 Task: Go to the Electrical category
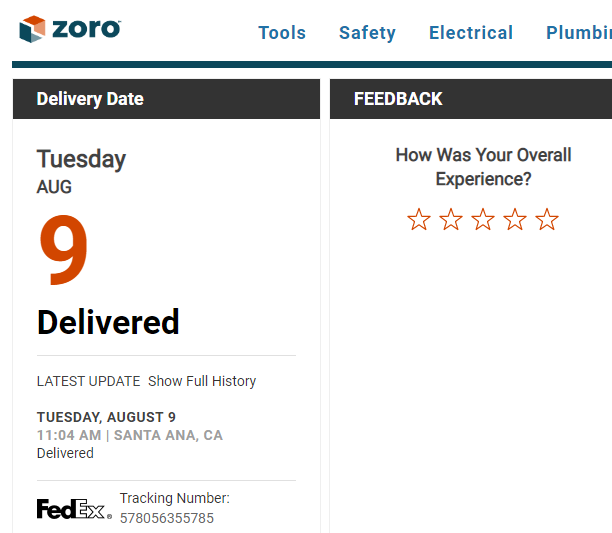point(471,33)
